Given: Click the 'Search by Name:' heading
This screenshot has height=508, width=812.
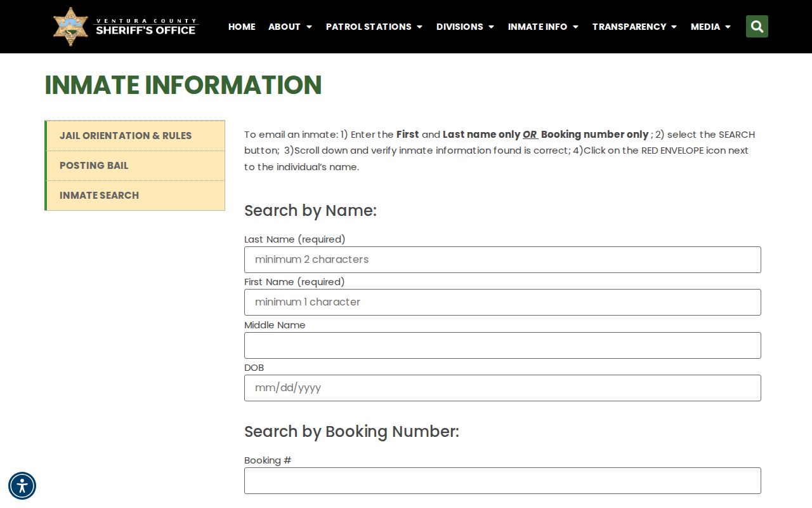Looking at the screenshot, I should (310, 211).
